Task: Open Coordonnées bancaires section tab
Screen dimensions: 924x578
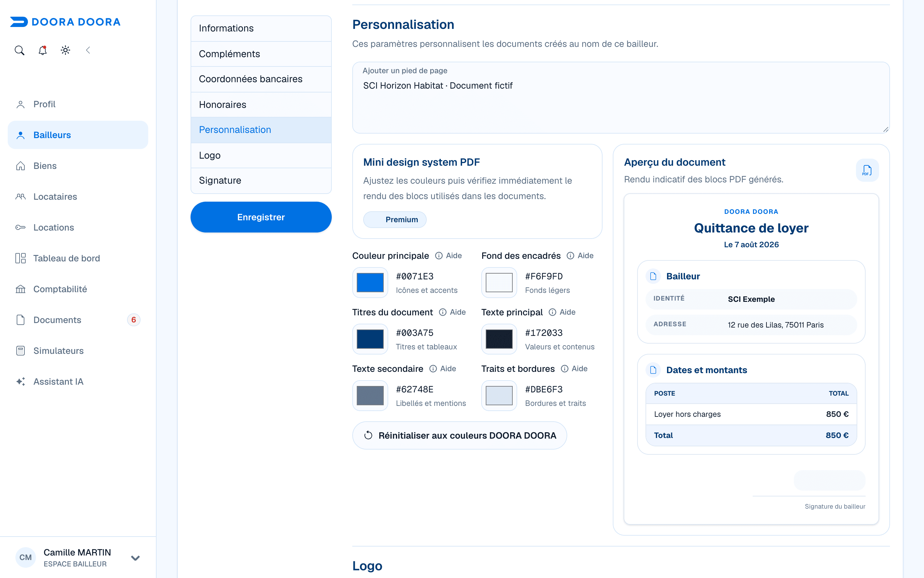Action: point(261,79)
